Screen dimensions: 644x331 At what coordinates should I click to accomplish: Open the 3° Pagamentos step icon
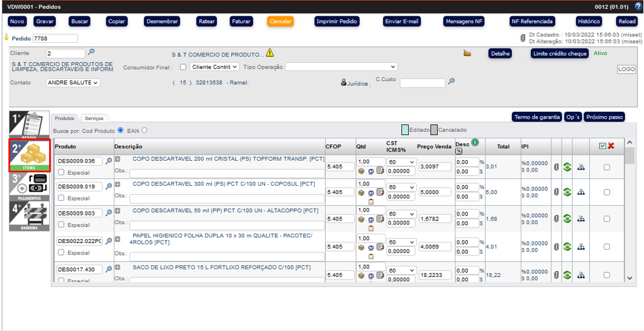[30, 187]
